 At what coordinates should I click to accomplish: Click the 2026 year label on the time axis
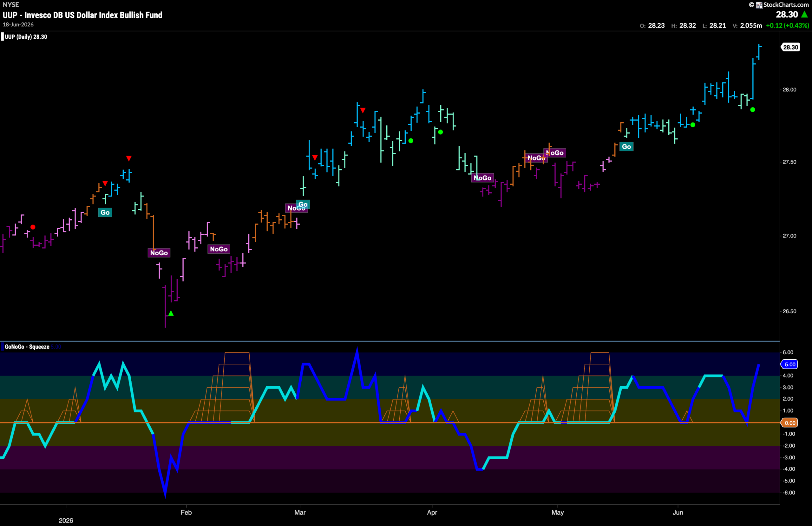click(66, 521)
